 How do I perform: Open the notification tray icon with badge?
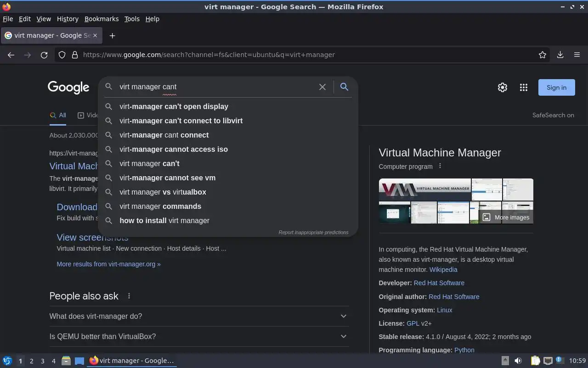(x=560, y=360)
